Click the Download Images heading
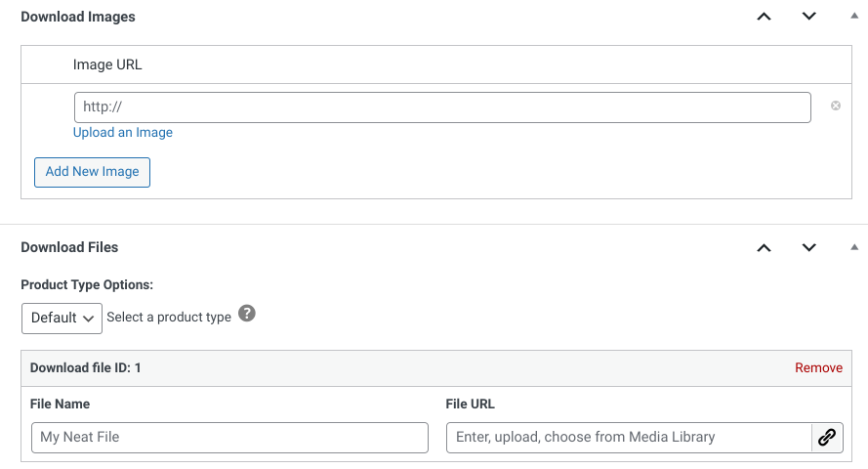Viewport: 868px width, 469px height. (x=78, y=17)
